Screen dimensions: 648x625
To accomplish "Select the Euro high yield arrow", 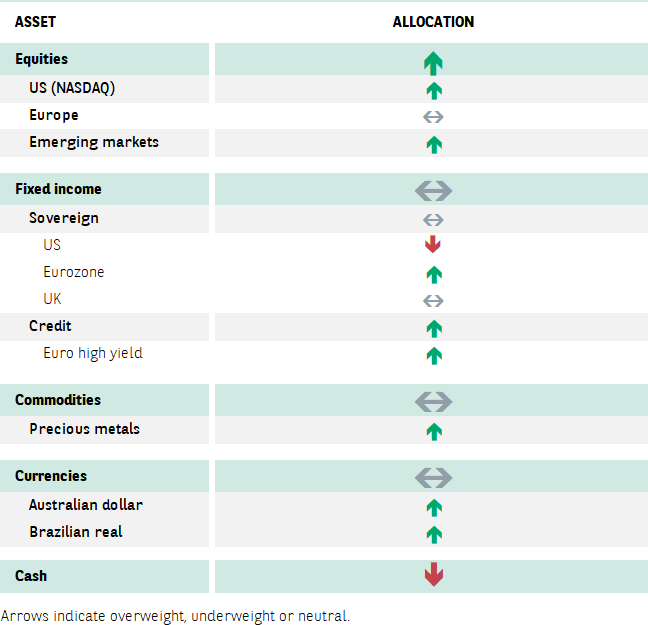I will (434, 355).
